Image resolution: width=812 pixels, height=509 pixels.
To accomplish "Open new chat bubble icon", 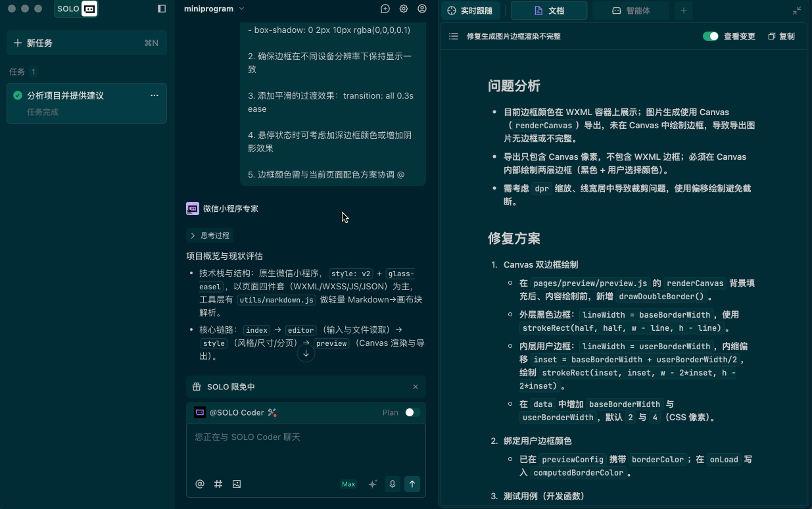I will (385, 9).
